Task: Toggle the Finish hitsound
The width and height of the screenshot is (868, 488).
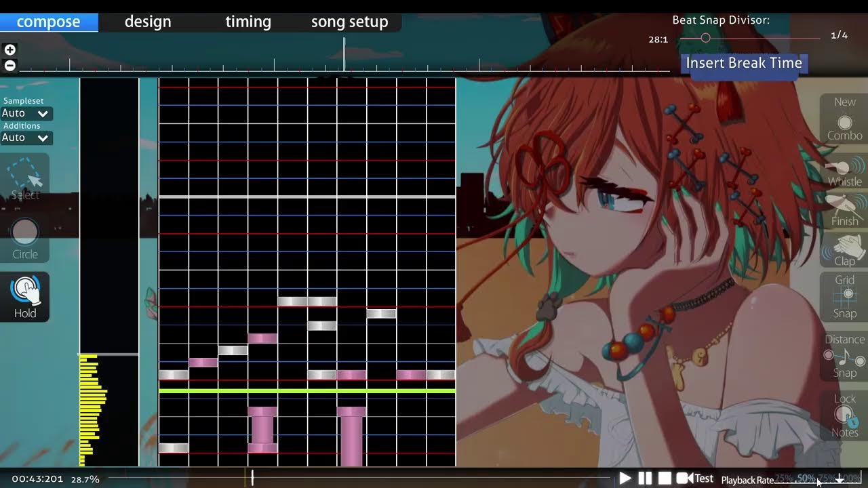Action: (x=844, y=210)
